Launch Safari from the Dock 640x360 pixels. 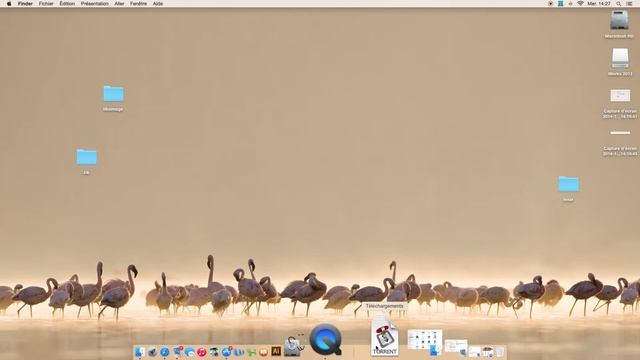coord(164,351)
